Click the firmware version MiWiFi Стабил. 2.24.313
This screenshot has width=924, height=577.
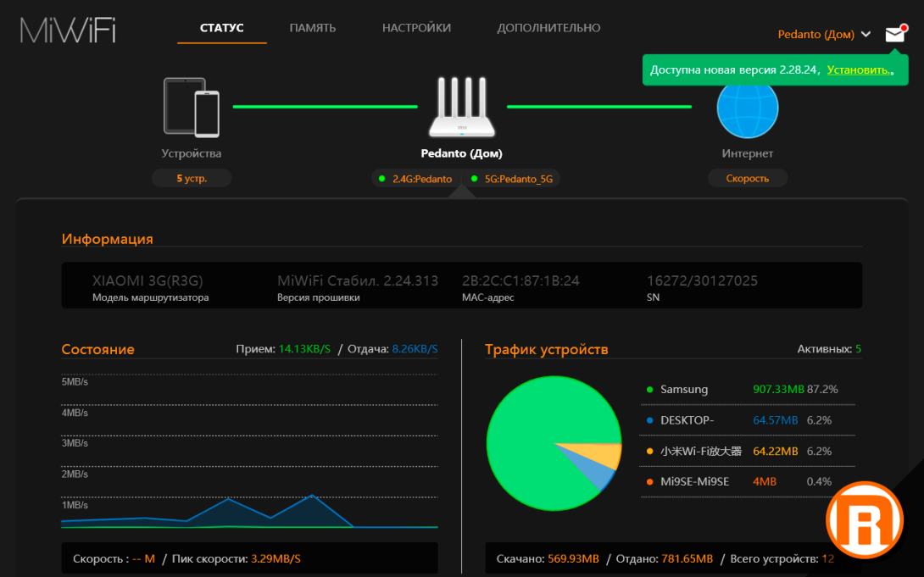point(358,280)
